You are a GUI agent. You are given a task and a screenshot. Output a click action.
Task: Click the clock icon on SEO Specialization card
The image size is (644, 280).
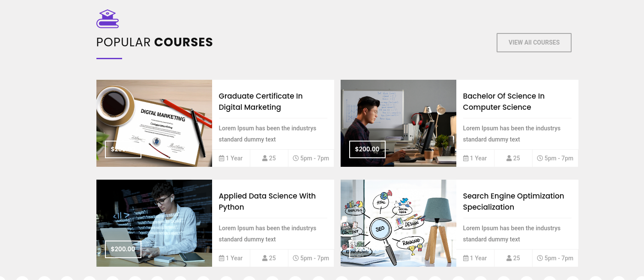pyautogui.click(x=540, y=258)
